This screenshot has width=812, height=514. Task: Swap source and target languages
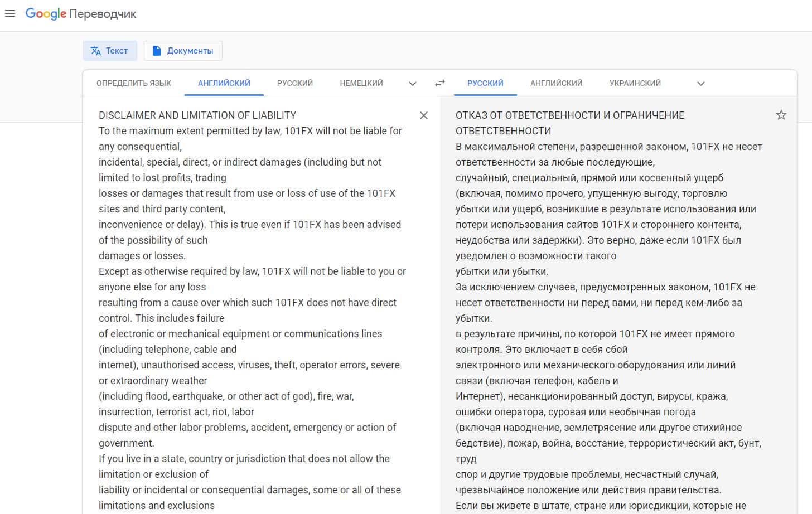pyautogui.click(x=440, y=83)
